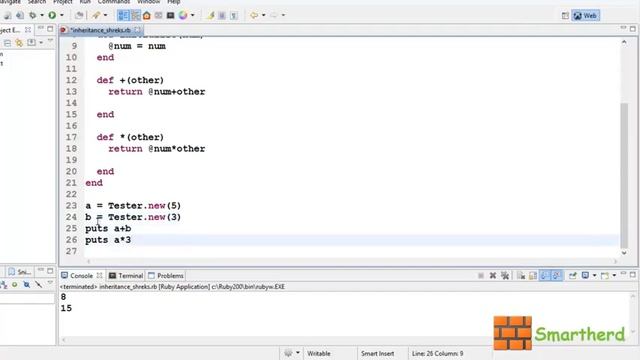This screenshot has width=640, height=360.
Task: Click the Pin Console icon
Action: click(x=573, y=276)
